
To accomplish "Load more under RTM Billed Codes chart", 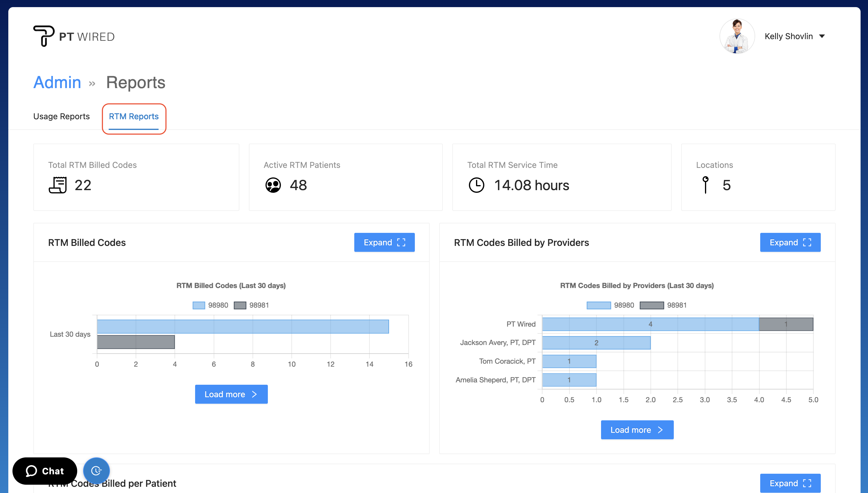I will pos(231,394).
